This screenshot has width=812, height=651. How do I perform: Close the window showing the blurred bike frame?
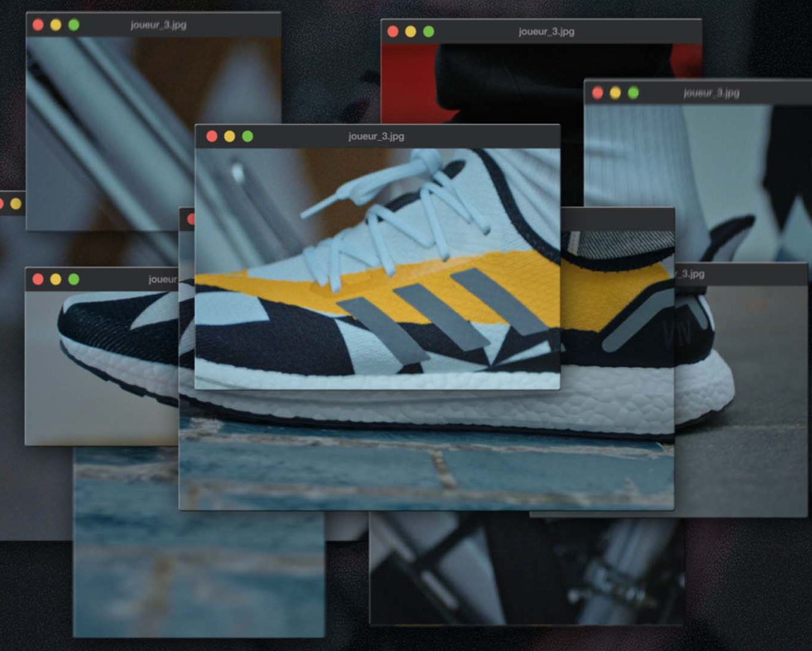(38, 25)
